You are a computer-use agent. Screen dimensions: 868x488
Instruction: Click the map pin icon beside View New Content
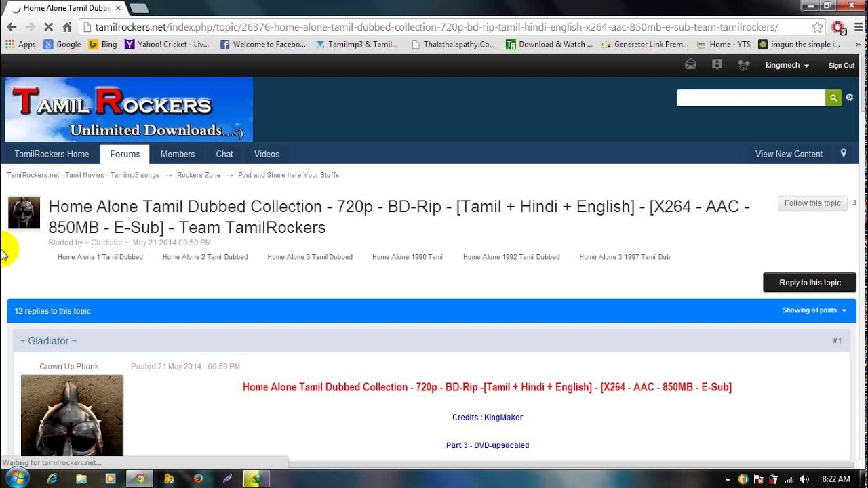844,153
